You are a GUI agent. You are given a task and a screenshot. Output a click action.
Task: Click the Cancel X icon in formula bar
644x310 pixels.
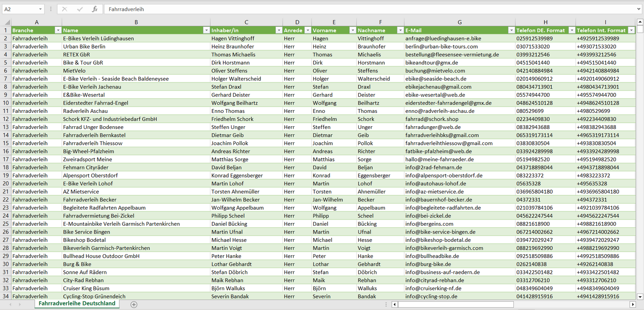point(65,9)
